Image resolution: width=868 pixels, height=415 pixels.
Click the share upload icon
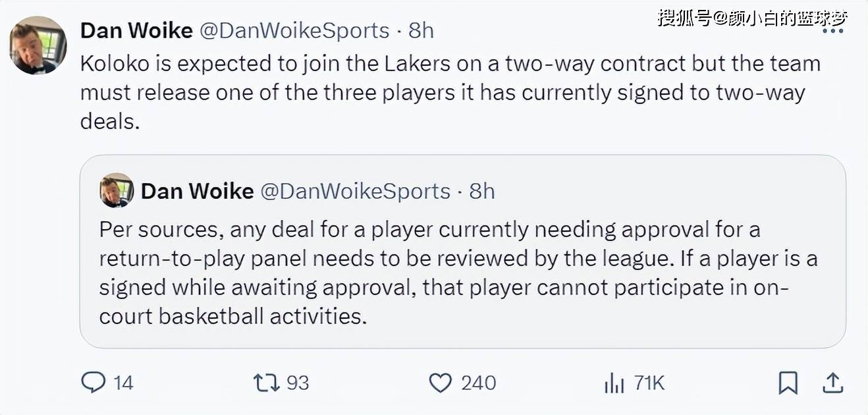click(832, 383)
